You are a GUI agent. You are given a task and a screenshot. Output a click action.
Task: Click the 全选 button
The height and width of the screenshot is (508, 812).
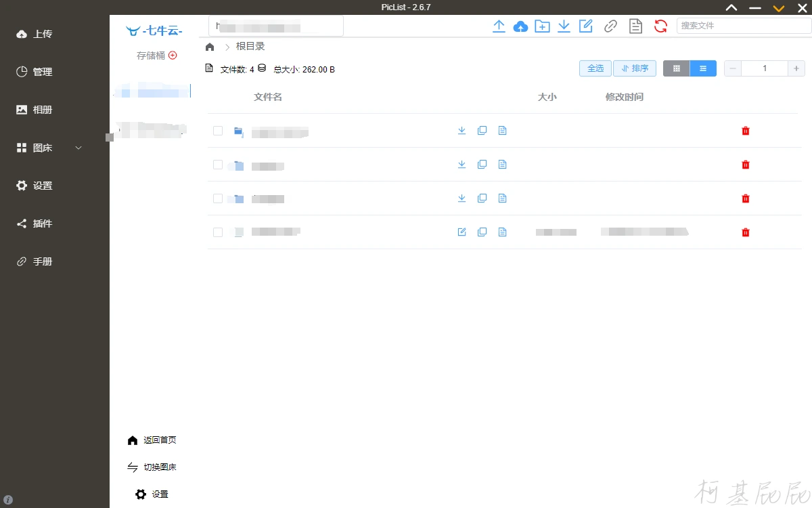coord(595,68)
